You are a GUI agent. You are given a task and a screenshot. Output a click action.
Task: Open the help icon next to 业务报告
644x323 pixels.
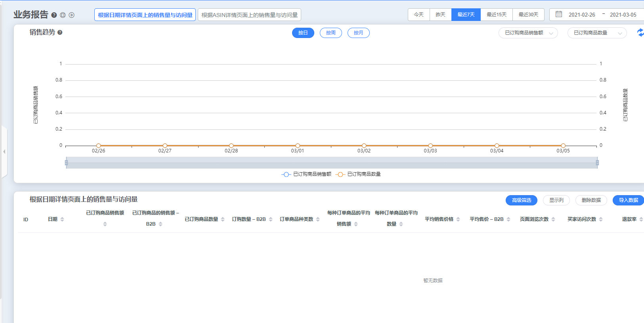click(54, 15)
